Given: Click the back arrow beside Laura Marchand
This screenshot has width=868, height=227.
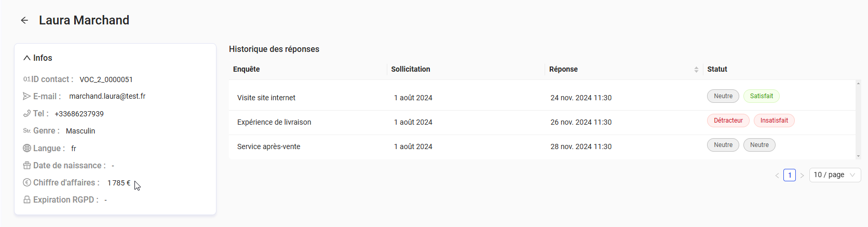Looking at the screenshot, I should click(x=24, y=20).
